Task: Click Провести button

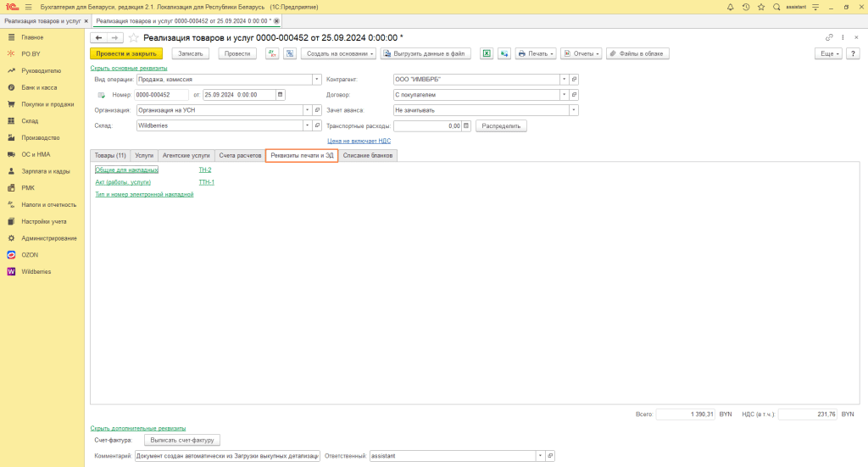Action: 237,53
